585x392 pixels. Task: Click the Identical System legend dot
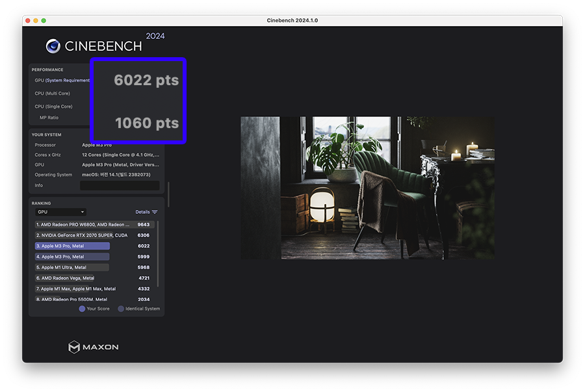[x=121, y=309]
